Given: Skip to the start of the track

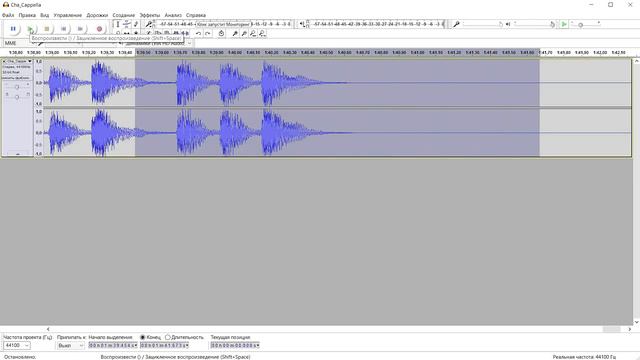Looking at the screenshot, I should (x=64, y=29).
